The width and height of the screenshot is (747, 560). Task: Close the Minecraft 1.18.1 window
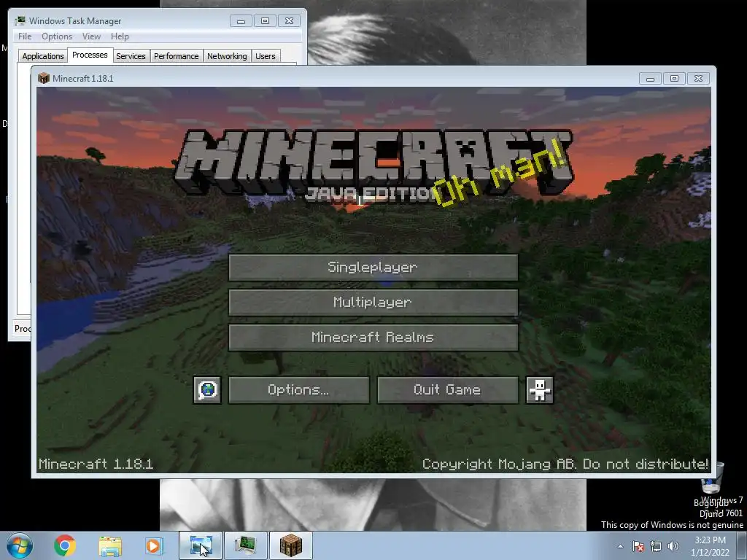pyautogui.click(x=698, y=79)
